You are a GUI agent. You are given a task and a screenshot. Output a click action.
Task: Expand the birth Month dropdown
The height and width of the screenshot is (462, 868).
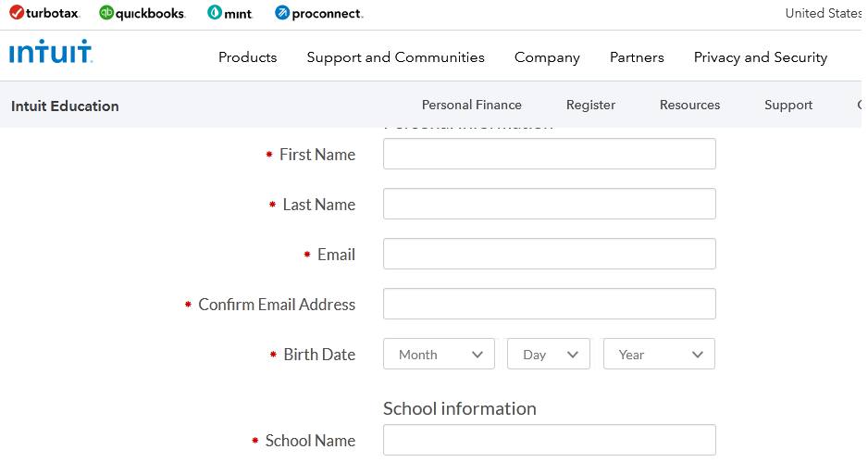439,354
